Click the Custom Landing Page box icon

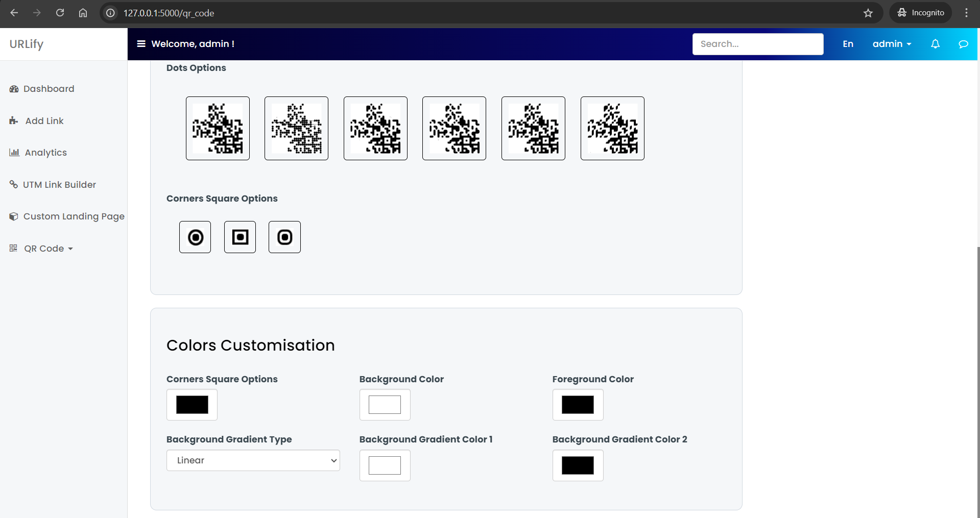tap(14, 216)
